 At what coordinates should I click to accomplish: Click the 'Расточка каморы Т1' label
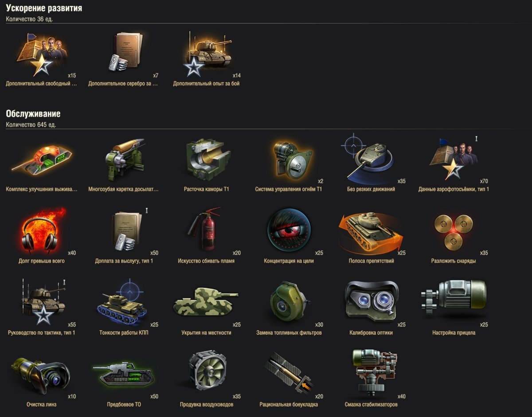207,189
